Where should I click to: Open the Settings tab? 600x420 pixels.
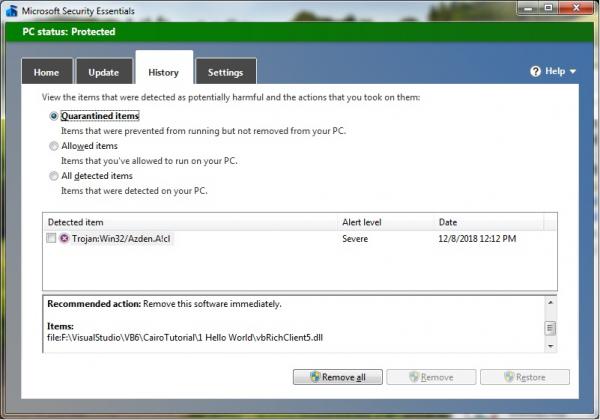click(x=226, y=71)
